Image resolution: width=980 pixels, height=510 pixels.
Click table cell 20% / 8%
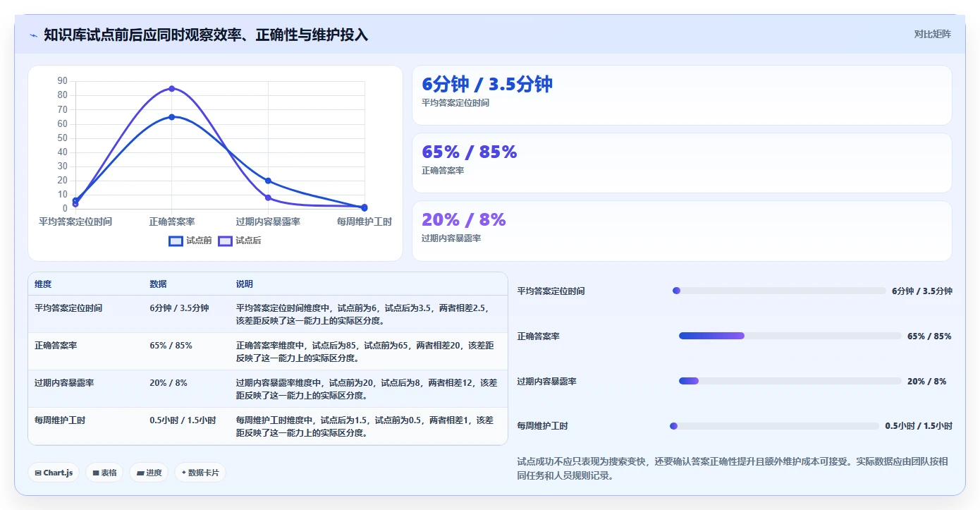pos(169,383)
